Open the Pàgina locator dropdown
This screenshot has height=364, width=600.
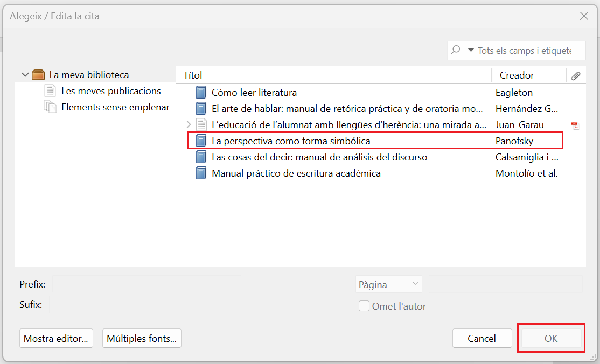click(388, 284)
